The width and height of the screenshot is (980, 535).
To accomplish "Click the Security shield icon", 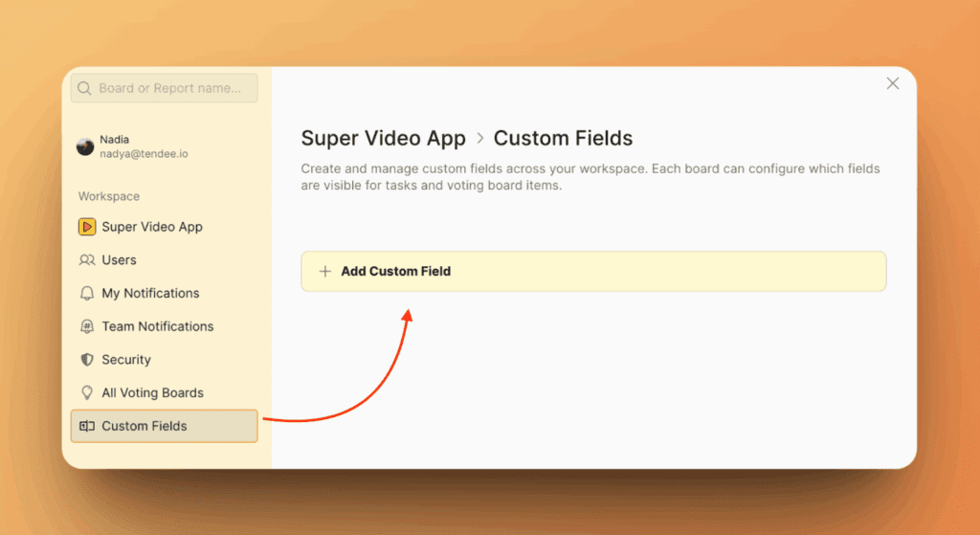I will [86, 360].
